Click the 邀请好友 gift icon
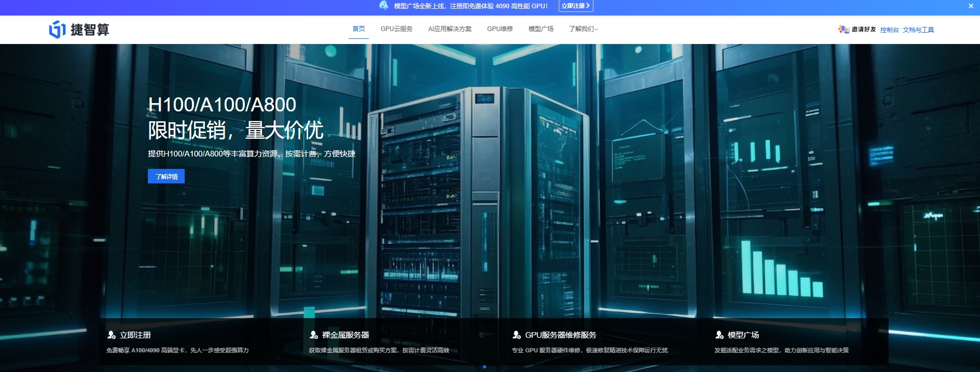This screenshot has width=980, height=372. click(843, 29)
